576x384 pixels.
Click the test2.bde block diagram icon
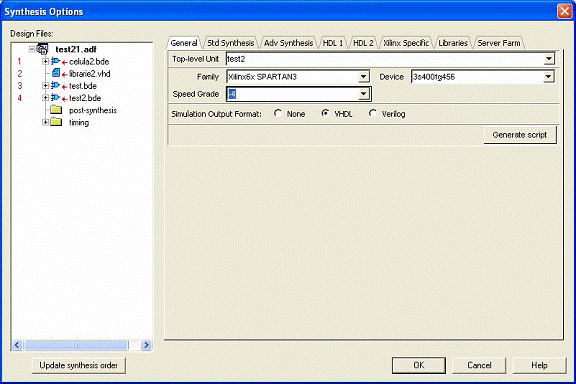(x=55, y=97)
